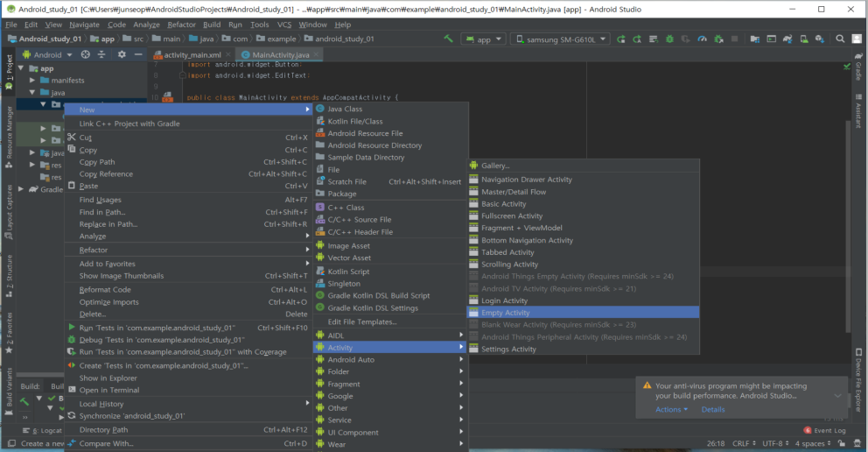Click Link C++ Project with Gradle

188,124
